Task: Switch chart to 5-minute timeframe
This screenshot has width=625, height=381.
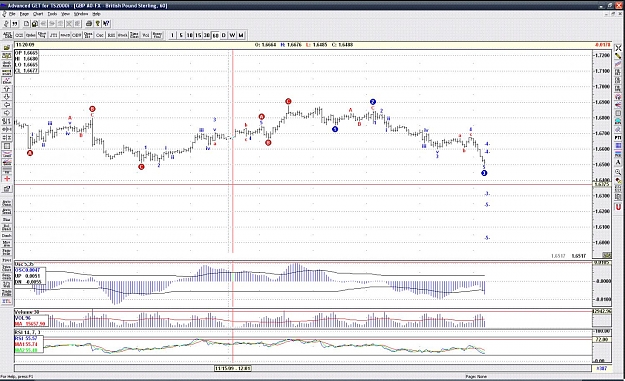Action: coord(181,35)
